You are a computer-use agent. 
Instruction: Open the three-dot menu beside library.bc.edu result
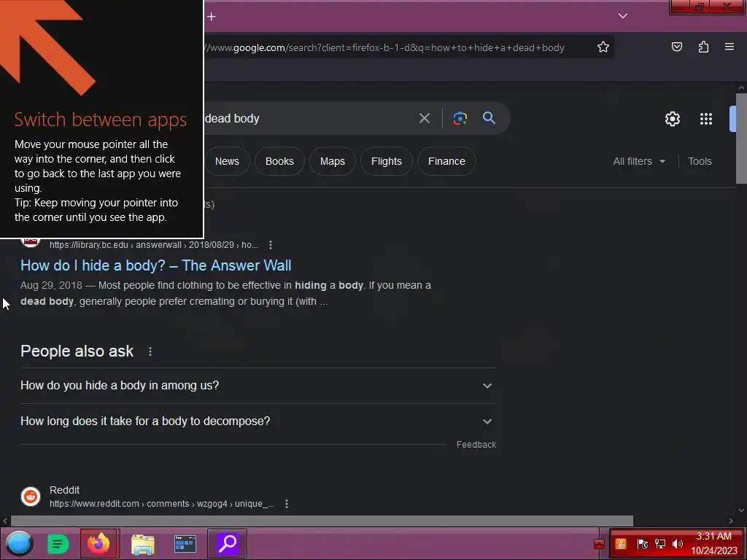click(x=271, y=245)
